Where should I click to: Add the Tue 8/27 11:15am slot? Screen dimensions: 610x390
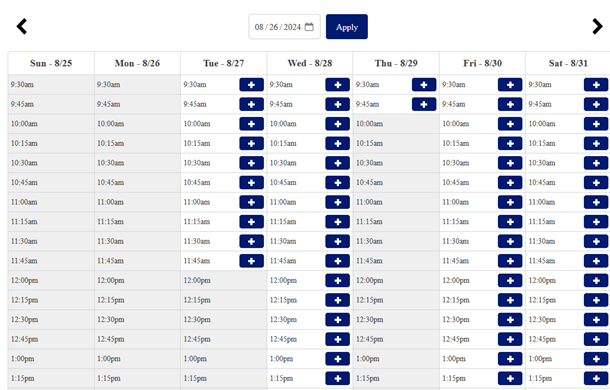tap(251, 222)
